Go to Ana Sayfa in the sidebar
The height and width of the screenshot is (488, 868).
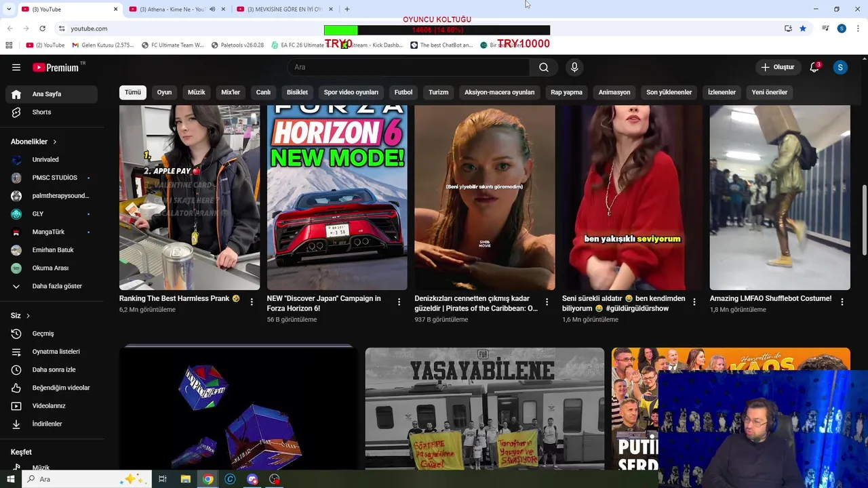[x=52, y=94]
